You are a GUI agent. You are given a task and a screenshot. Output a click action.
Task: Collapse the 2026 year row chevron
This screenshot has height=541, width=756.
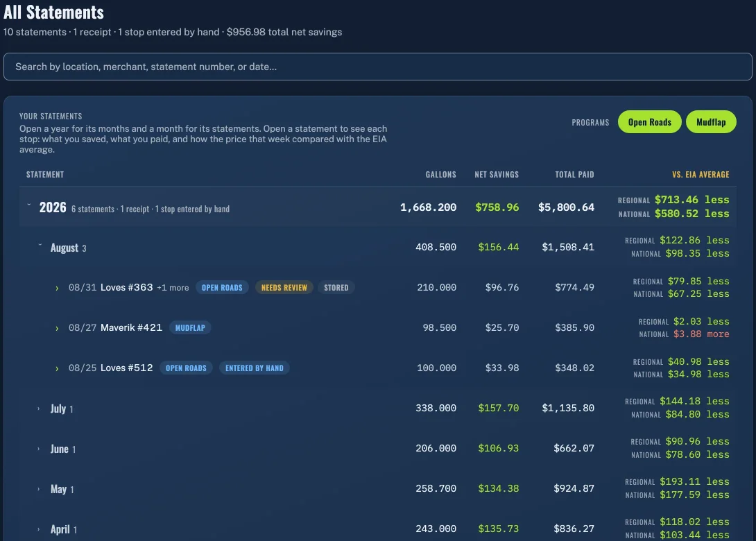pyautogui.click(x=29, y=205)
